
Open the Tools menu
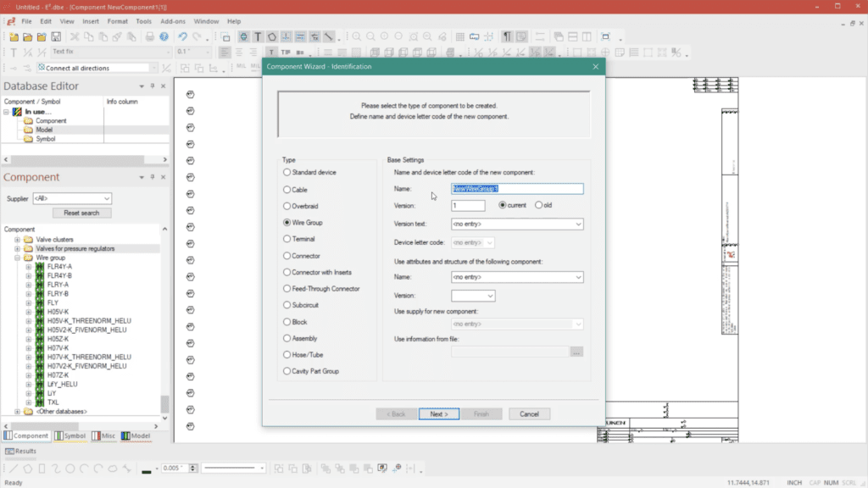(x=143, y=21)
